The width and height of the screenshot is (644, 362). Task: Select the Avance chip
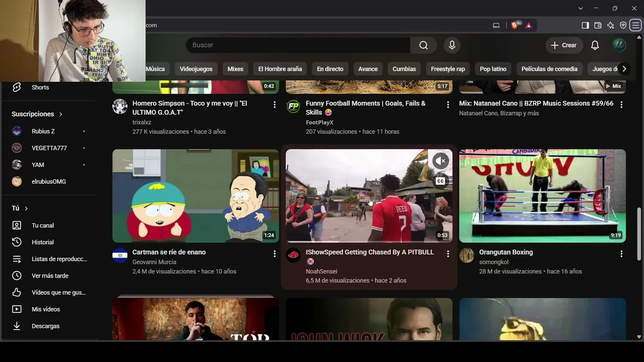(368, 69)
